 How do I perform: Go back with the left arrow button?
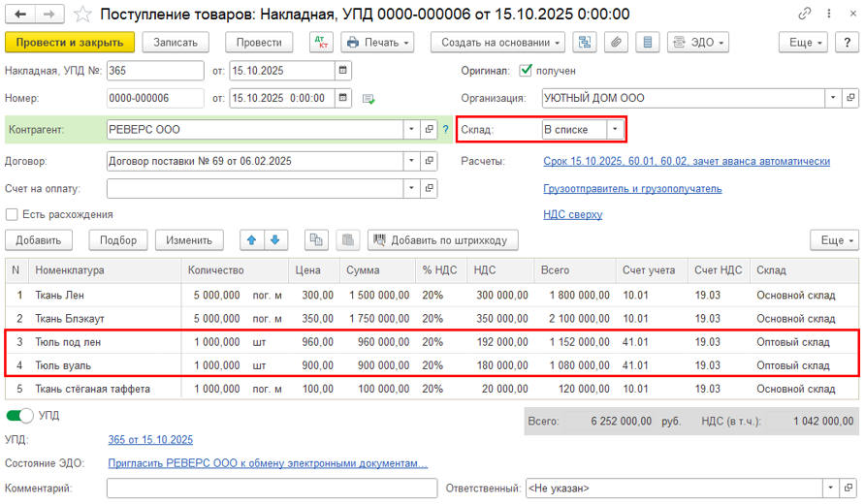20,14
